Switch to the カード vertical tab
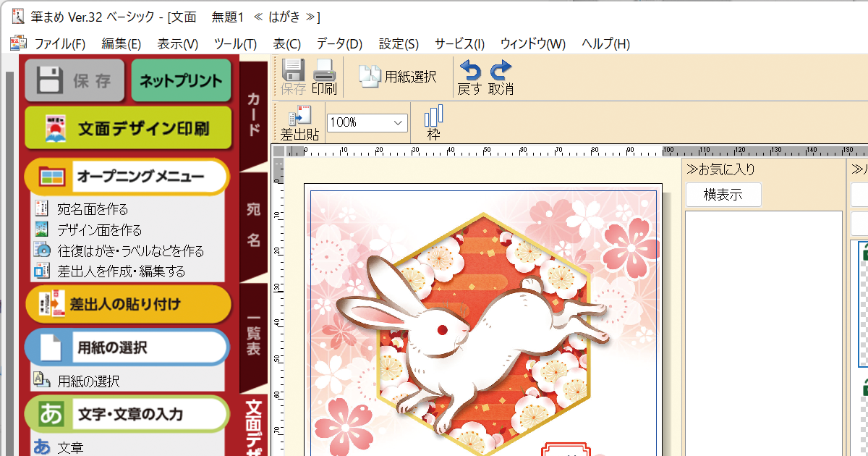The height and width of the screenshot is (456, 868). [253, 114]
